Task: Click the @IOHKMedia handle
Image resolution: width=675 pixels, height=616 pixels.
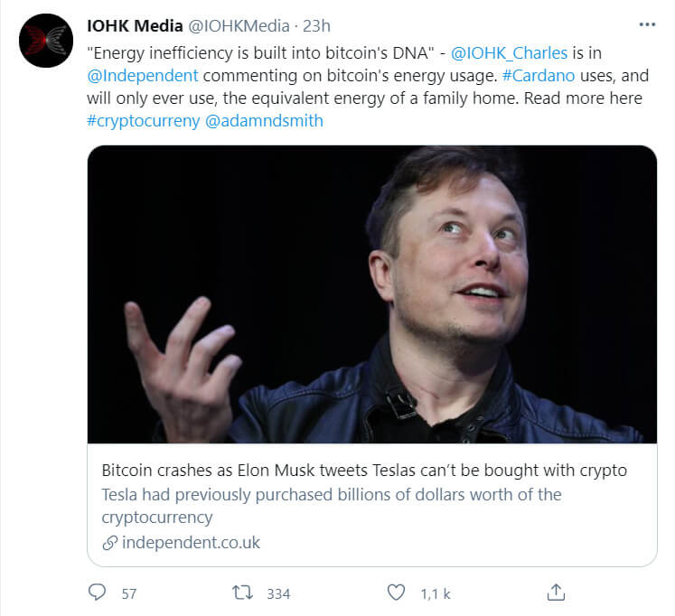Action: 238,27
